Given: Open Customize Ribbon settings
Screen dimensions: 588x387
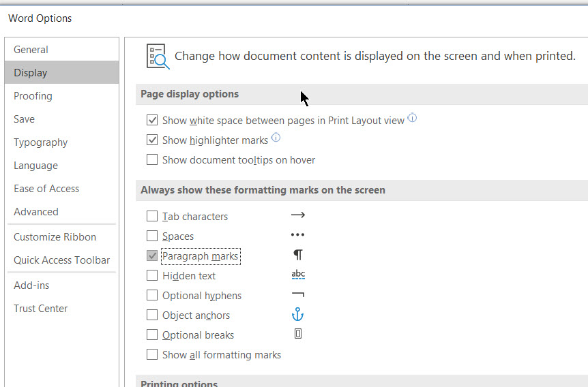Looking at the screenshot, I should pos(62,237).
